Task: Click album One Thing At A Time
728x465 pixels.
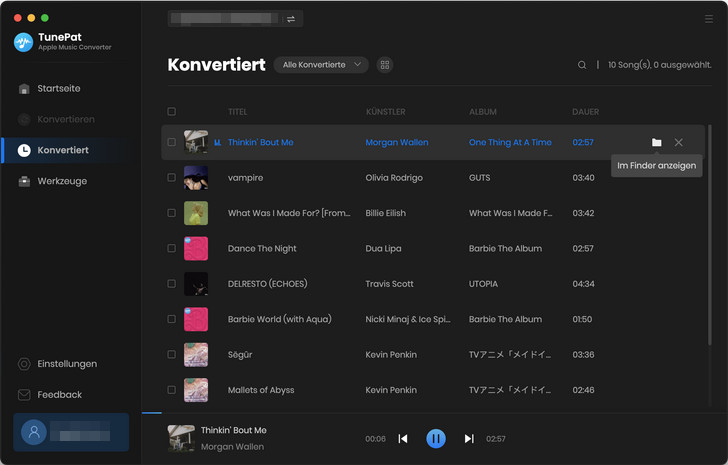Action: 510,142
